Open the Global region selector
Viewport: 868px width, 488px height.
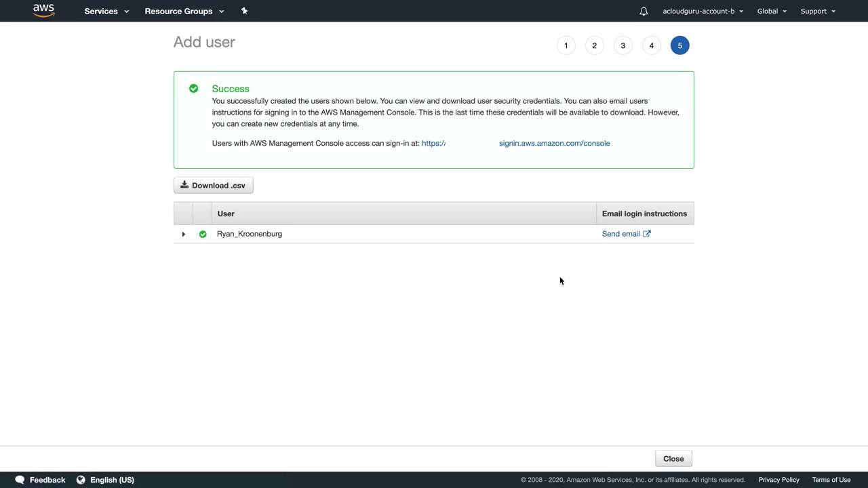772,11
